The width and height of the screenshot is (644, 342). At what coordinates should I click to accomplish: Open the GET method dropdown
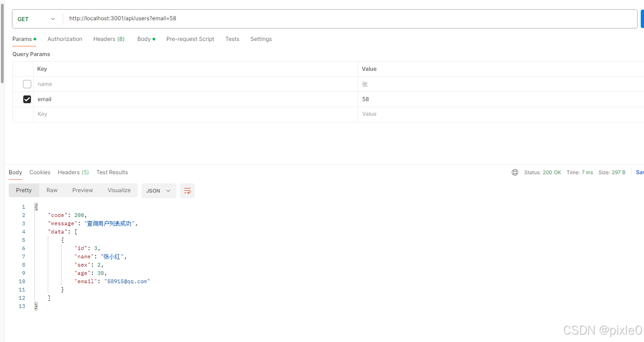pos(37,19)
